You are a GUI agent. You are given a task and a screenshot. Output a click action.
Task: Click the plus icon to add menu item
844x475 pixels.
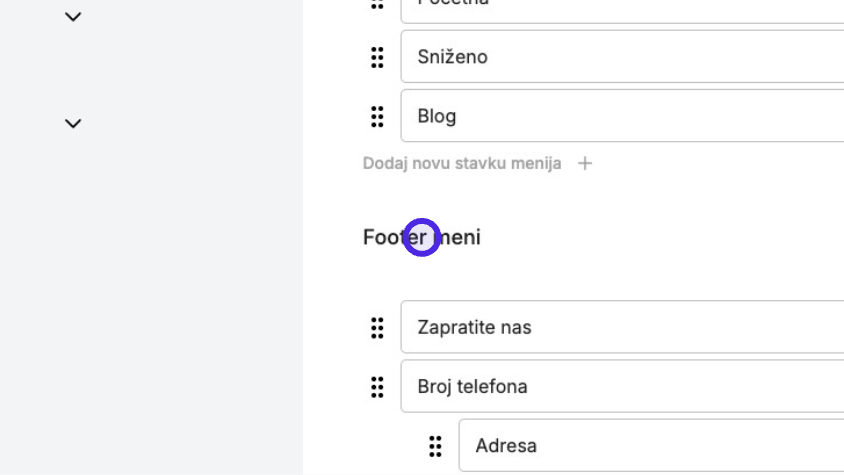[585, 163]
